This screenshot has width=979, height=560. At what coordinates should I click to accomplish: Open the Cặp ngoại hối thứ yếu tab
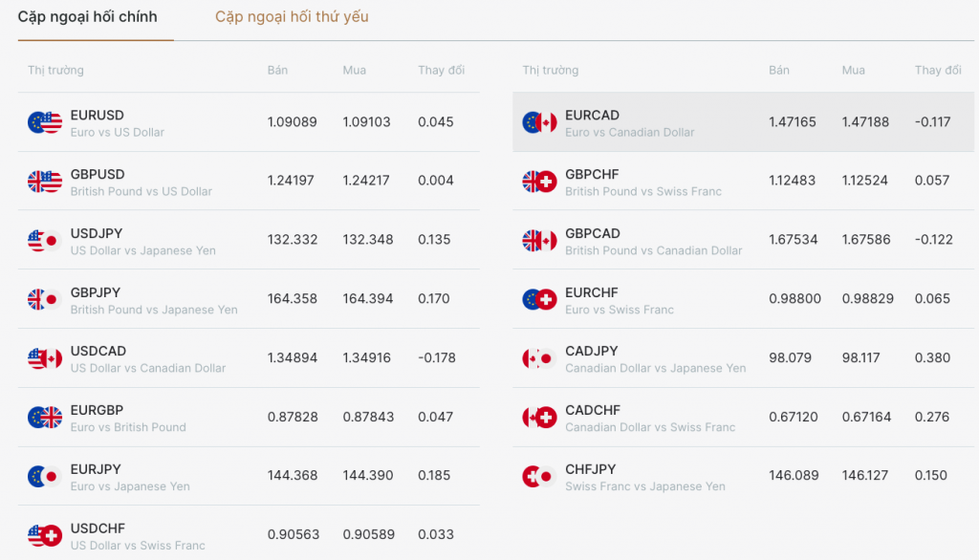click(x=292, y=17)
